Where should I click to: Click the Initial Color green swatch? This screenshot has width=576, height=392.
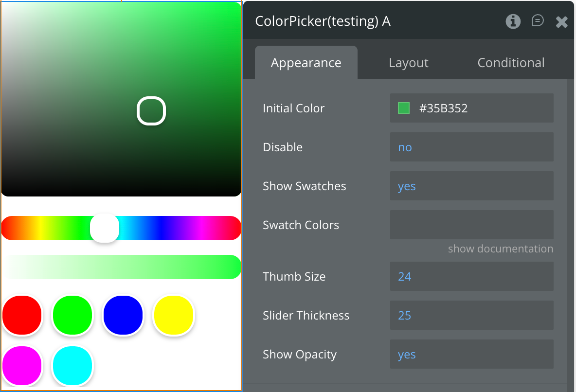point(404,108)
